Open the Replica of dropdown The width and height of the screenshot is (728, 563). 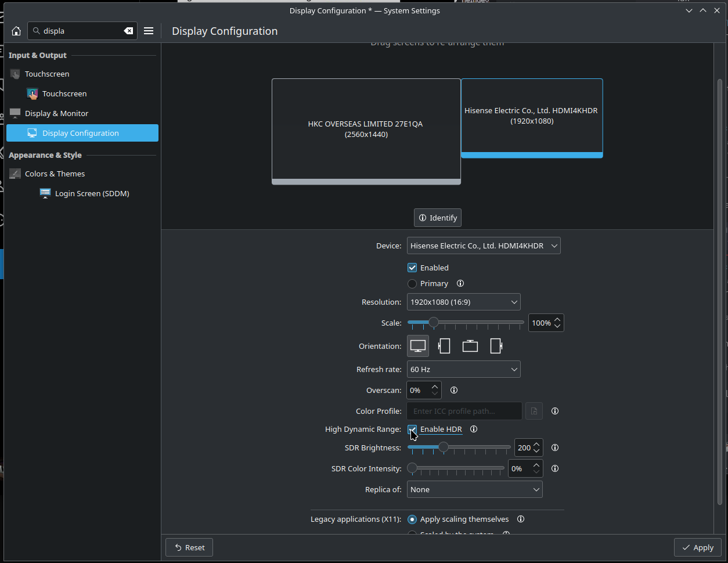point(474,489)
